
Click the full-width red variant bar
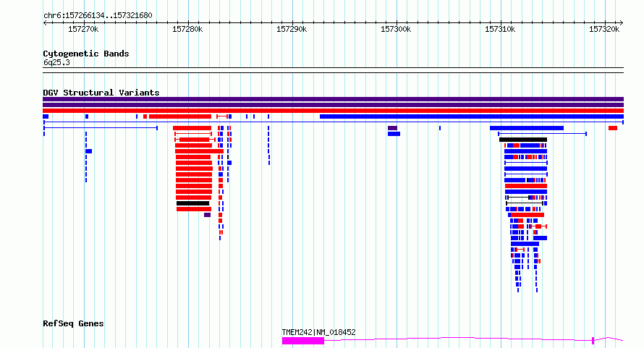click(333, 111)
